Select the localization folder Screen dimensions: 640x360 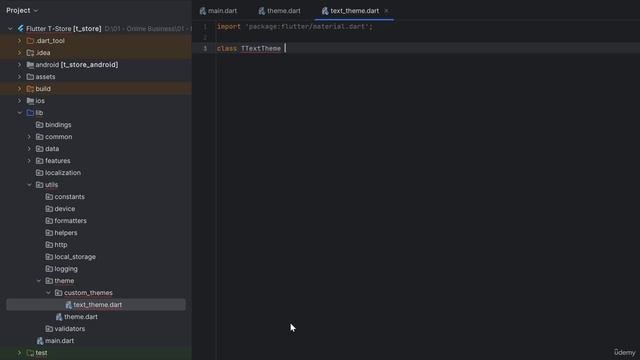click(63, 173)
